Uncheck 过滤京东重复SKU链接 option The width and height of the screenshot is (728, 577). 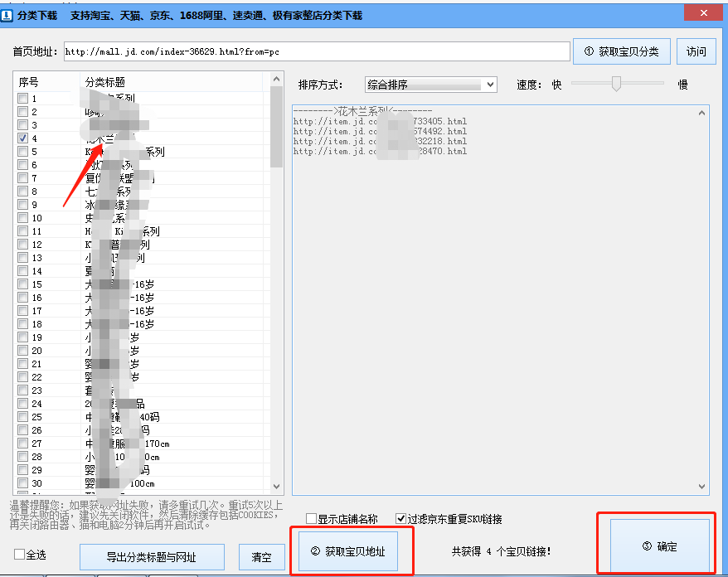point(401,518)
